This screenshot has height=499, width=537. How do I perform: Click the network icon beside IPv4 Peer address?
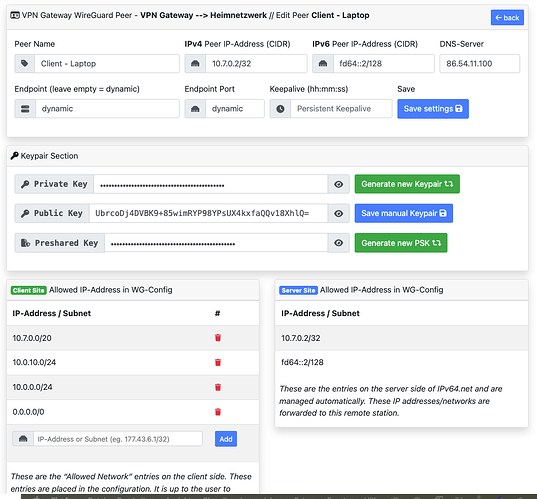click(195, 63)
